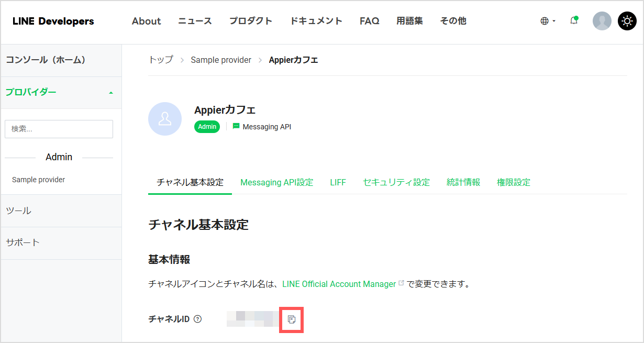This screenshot has height=343, width=644.
Task: Open the その他 menu
Action: pos(453,21)
